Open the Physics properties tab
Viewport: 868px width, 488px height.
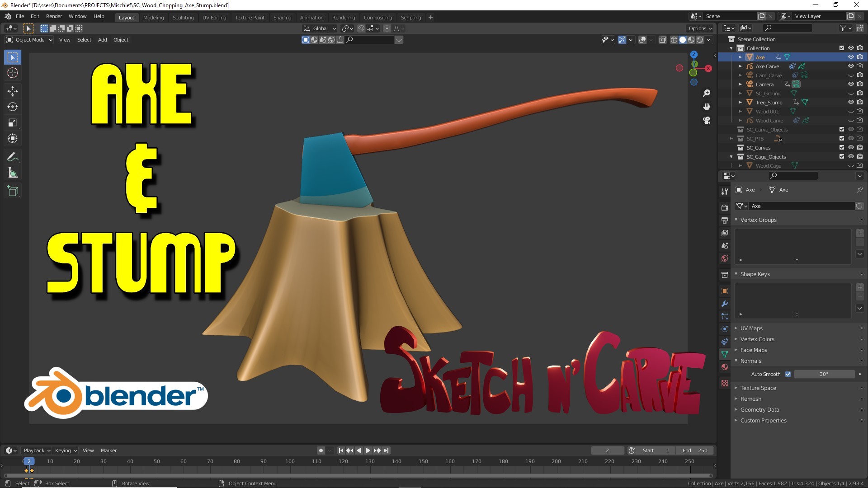tap(725, 329)
